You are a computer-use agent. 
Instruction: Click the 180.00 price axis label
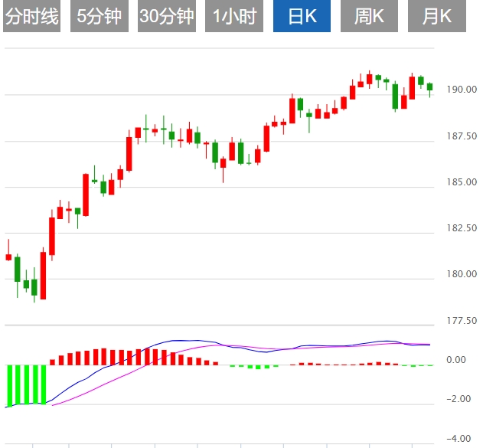(462, 274)
